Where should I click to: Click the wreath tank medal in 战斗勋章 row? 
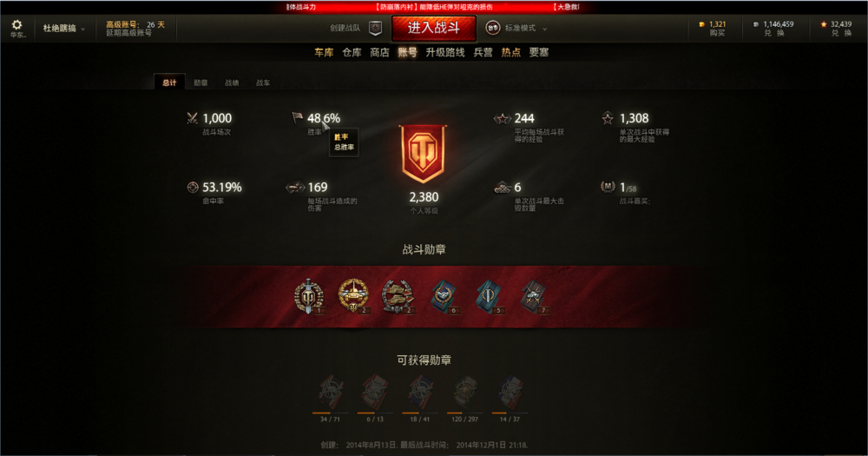tap(398, 296)
